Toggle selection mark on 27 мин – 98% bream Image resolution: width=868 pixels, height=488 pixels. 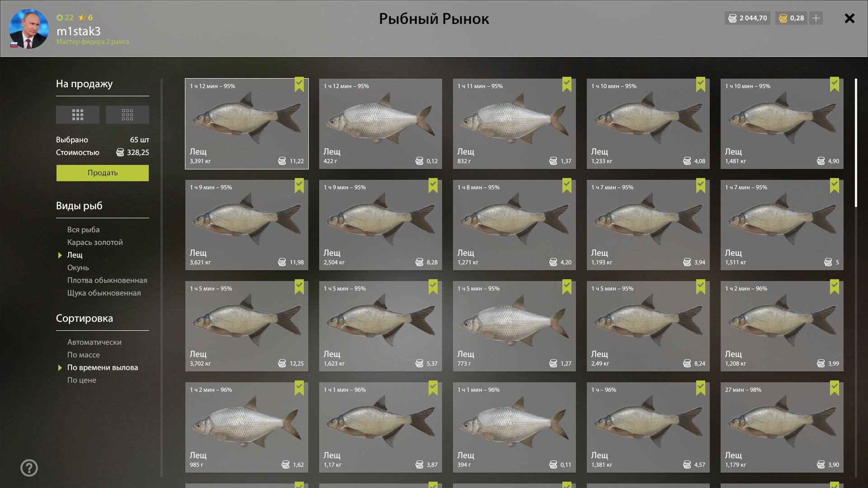pos(835,388)
